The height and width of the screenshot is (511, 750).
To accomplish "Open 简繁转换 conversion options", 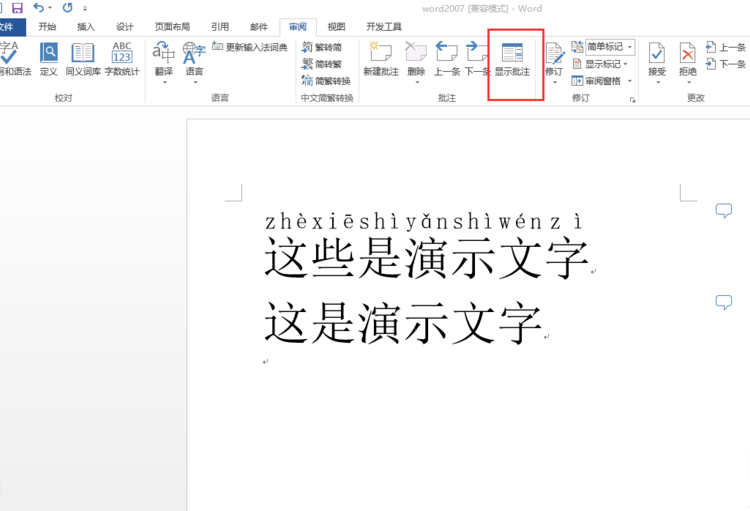I will click(326, 81).
